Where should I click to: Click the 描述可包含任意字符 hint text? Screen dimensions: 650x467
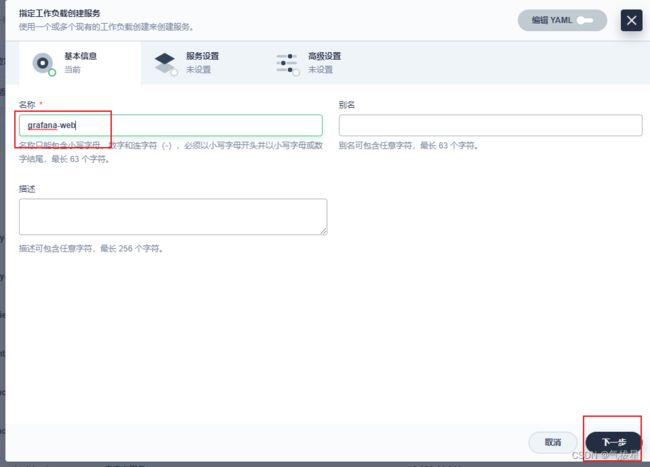coord(91,249)
